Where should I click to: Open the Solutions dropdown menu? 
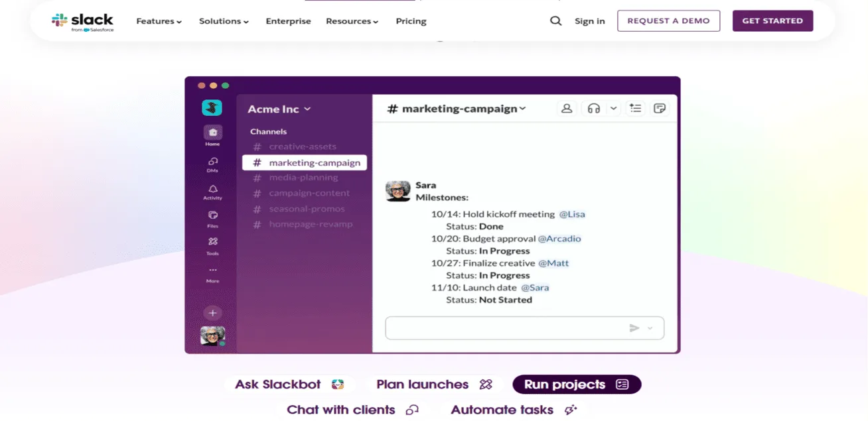coord(224,21)
